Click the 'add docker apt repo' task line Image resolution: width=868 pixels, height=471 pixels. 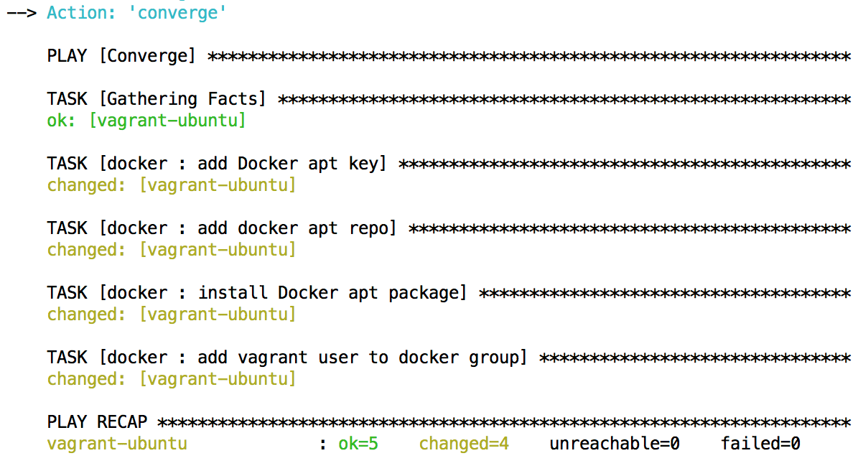click(x=222, y=228)
